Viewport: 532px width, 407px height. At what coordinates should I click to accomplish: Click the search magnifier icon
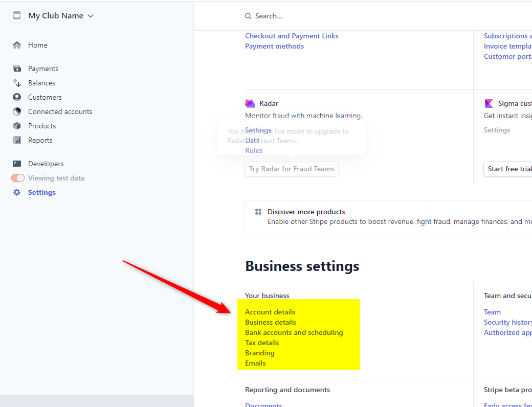click(248, 16)
